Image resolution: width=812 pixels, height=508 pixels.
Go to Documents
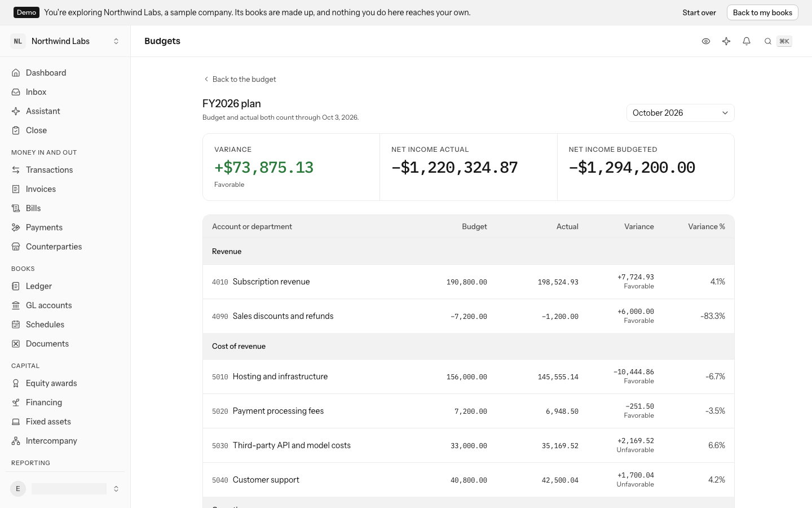65,344
